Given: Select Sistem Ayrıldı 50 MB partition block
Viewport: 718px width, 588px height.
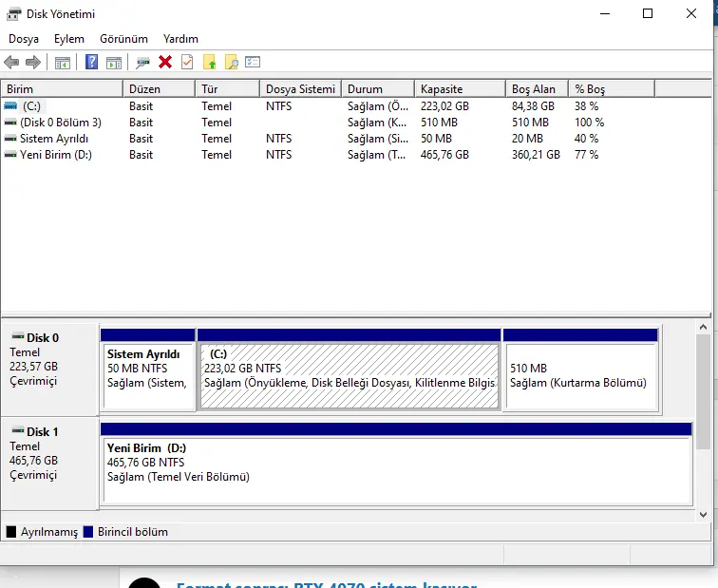Looking at the screenshot, I should (x=148, y=370).
